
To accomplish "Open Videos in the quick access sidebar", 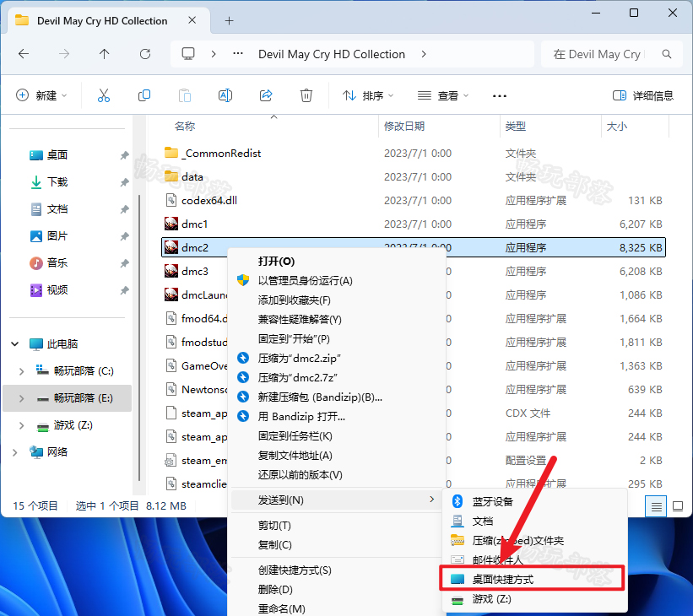I will coord(57,290).
